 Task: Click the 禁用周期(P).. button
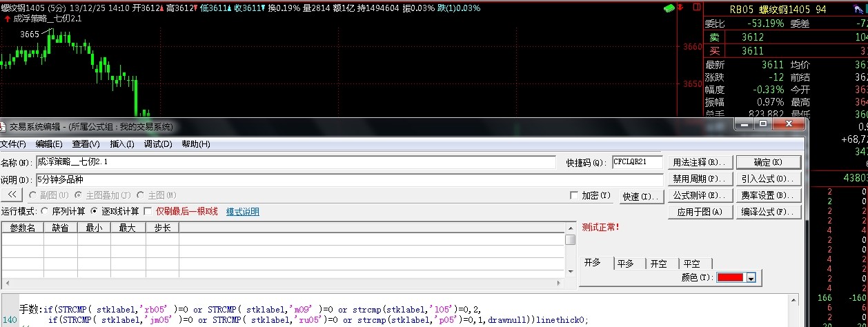coord(700,179)
